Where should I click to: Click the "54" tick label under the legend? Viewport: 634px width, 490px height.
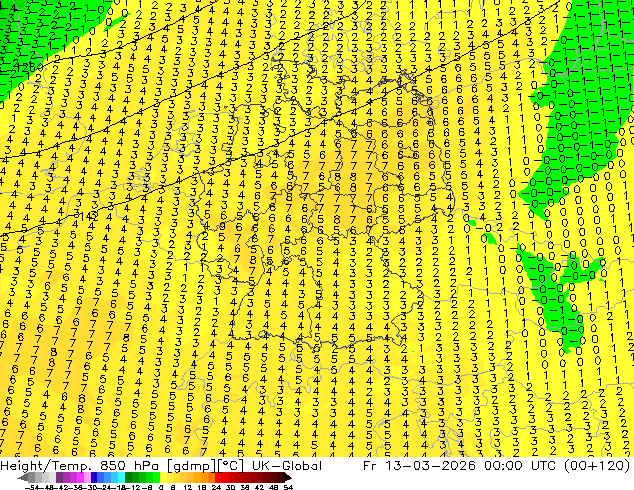(288, 488)
